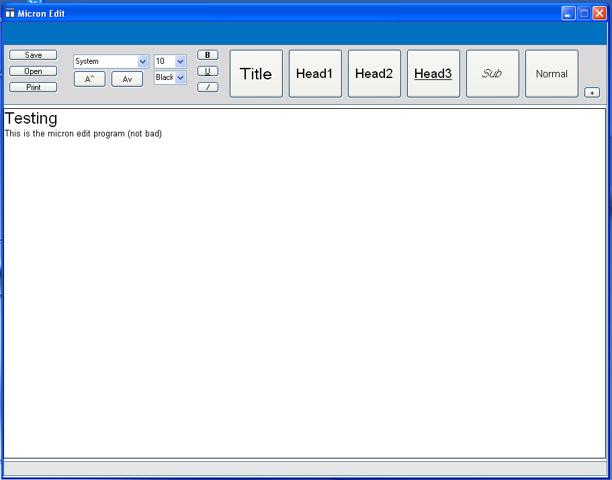Click the Save button

[x=33, y=56]
